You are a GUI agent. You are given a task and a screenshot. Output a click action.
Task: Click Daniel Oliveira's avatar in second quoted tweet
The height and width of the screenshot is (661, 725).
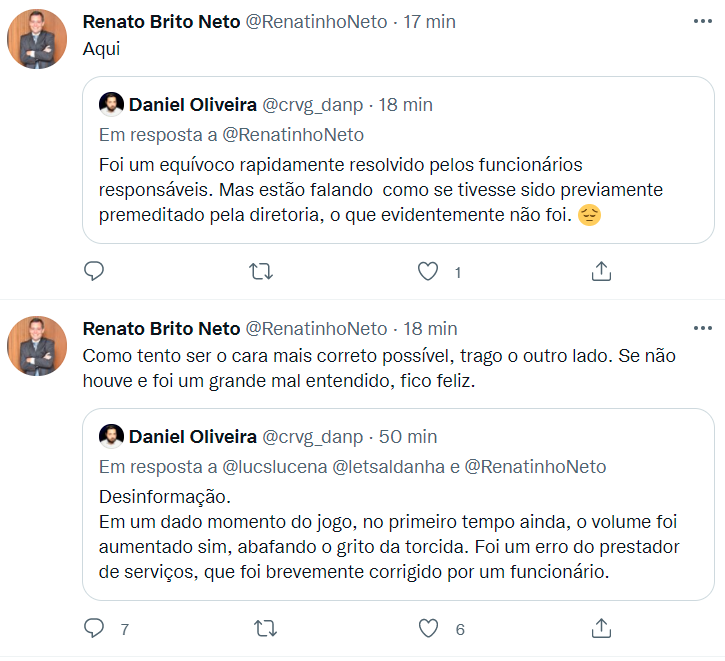[111, 437]
